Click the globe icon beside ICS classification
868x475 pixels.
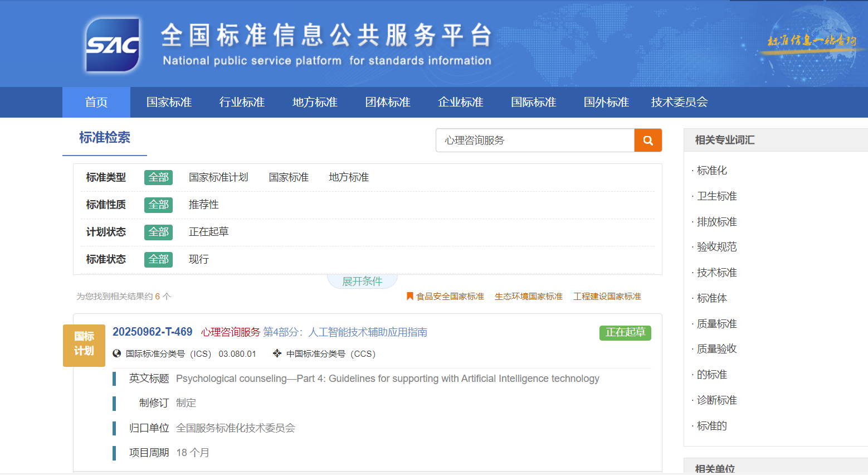coord(117,353)
